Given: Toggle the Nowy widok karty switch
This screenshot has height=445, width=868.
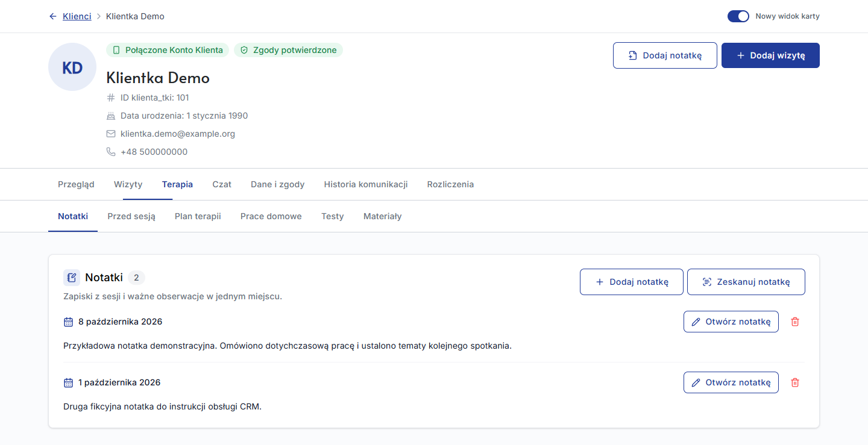Looking at the screenshot, I should pyautogui.click(x=738, y=16).
